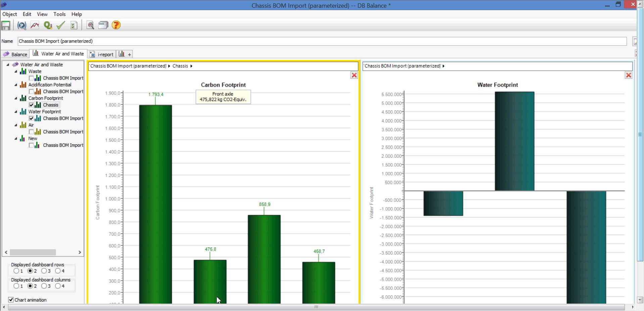Image resolution: width=644 pixels, height=311 pixels.
Task: Click the magnifier search document icon
Action: pyautogui.click(x=90, y=25)
